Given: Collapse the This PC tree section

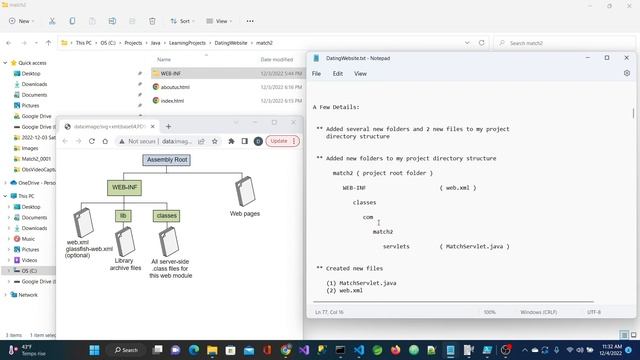Looking at the screenshot, I should coord(5,196).
